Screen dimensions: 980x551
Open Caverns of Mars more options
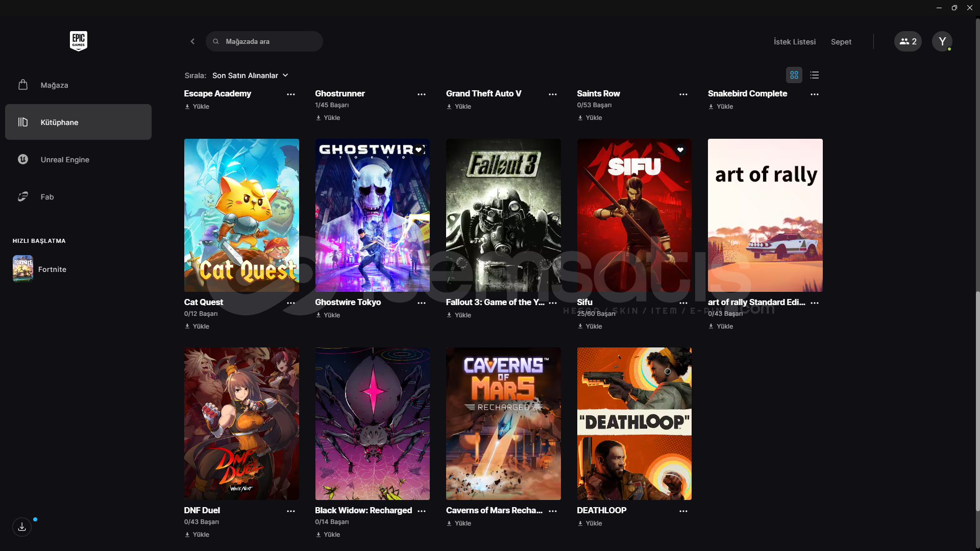[553, 511]
